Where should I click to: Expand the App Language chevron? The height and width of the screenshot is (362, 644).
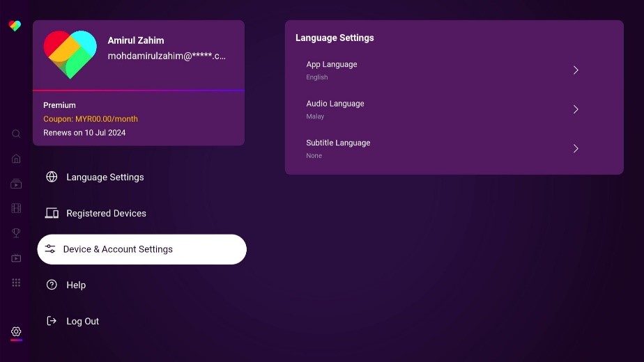[576, 70]
